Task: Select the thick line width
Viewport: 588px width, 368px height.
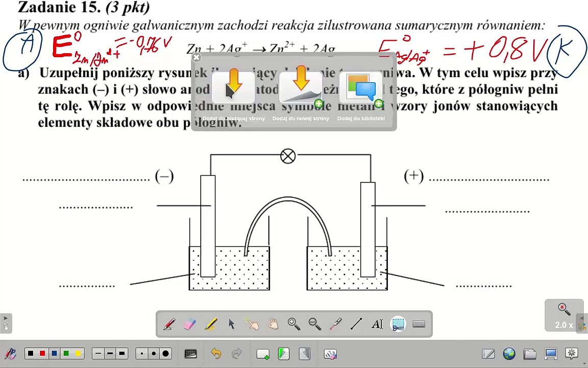Action: pyautogui.click(x=122, y=353)
